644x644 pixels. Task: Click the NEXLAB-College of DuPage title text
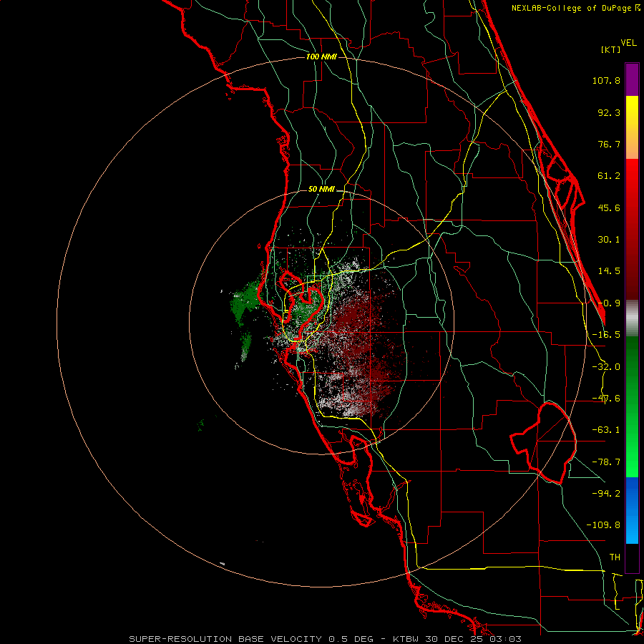pos(572,8)
